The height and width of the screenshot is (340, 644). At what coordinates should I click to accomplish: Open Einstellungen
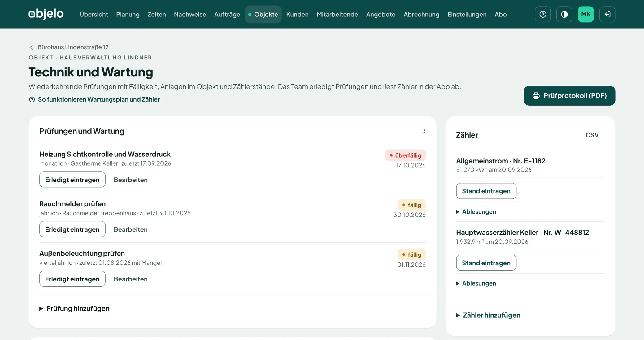pyautogui.click(x=467, y=14)
